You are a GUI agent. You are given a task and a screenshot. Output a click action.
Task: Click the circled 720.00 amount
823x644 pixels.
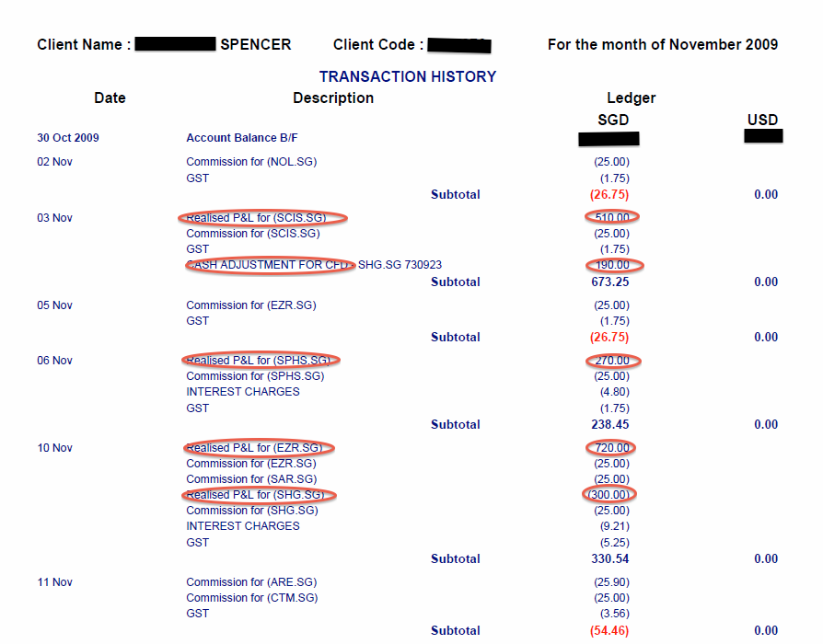point(612,448)
